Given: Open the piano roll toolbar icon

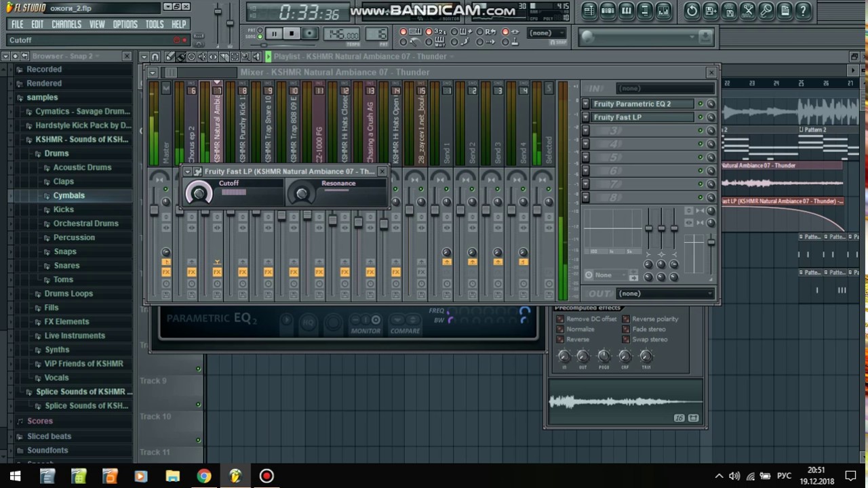Looking at the screenshot, I should point(626,11).
